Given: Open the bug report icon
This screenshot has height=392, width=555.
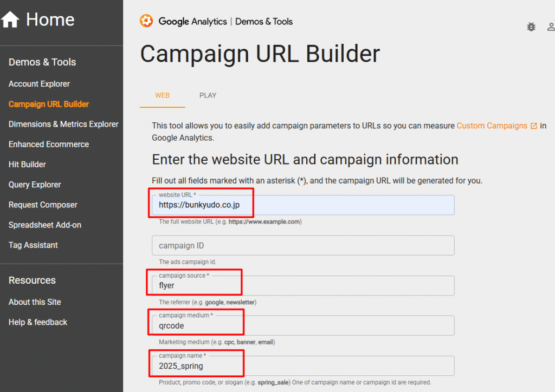Looking at the screenshot, I should [x=531, y=26].
